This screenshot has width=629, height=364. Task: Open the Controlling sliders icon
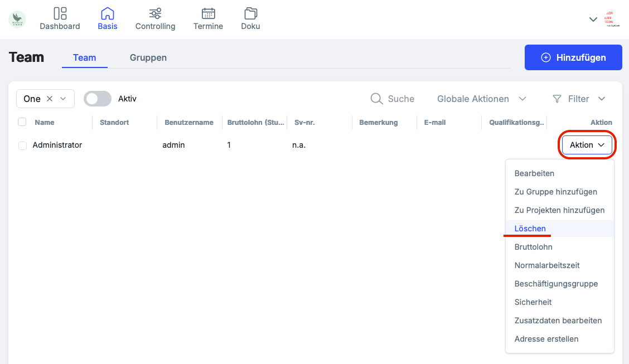(x=155, y=13)
